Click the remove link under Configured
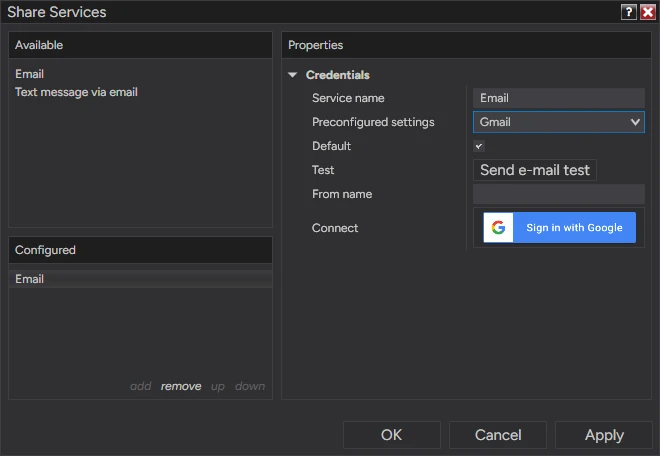Screen dimensions: 660x456 [181, 386]
